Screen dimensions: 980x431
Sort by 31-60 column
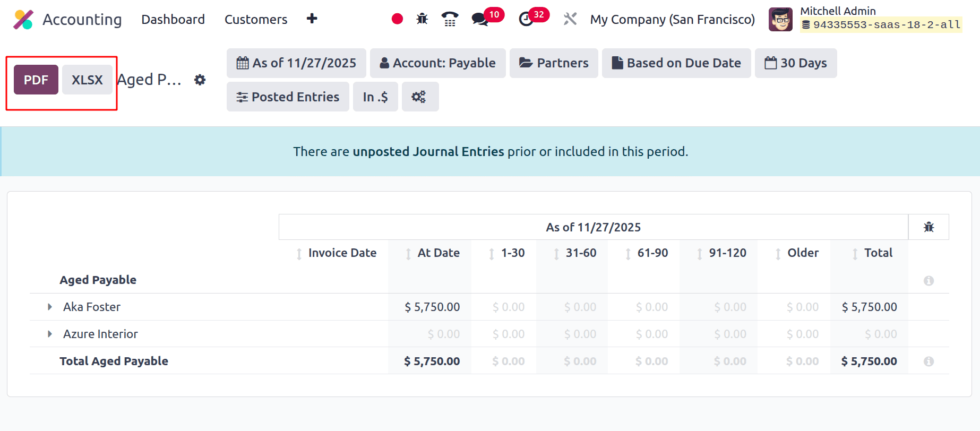574,253
